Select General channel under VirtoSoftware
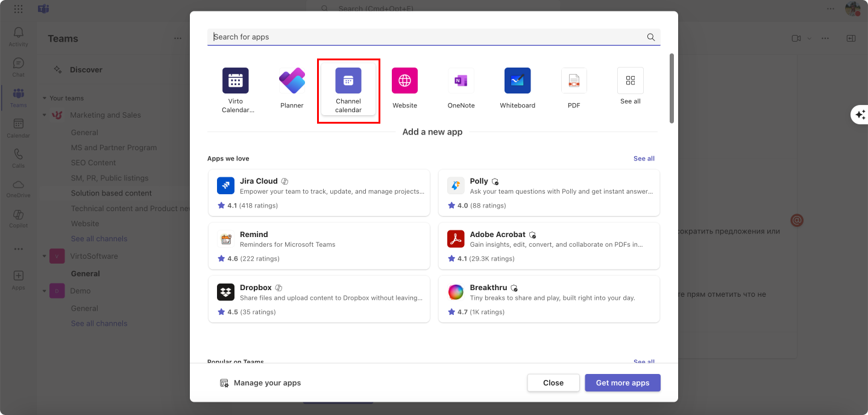The height and width of the screenshot is (415, 868). [85, 274]
